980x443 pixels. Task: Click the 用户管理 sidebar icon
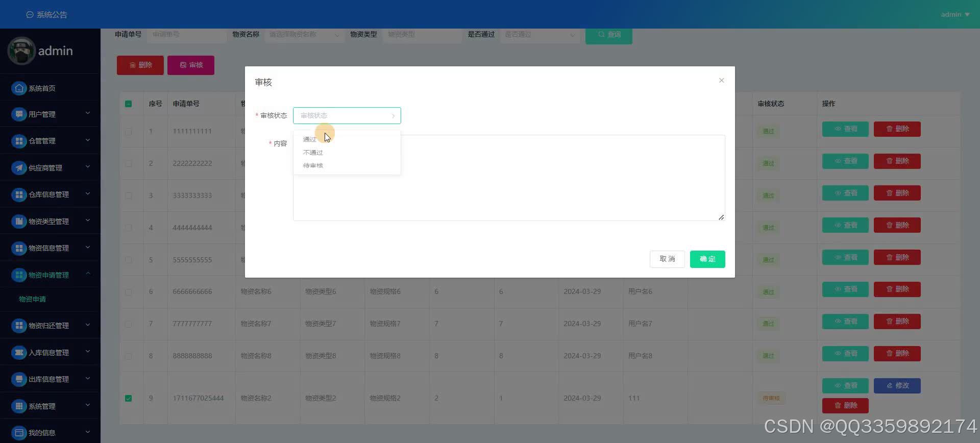19,114
